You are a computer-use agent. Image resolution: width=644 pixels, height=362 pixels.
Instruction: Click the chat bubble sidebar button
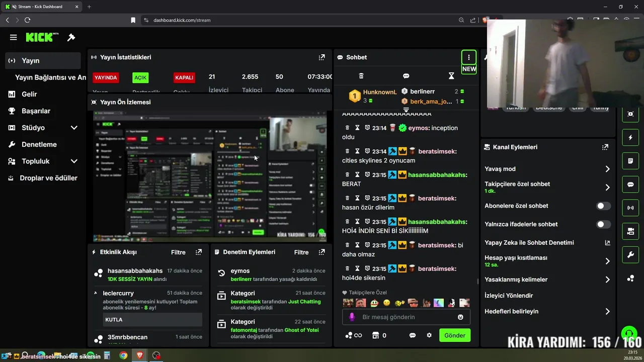[x=630, y=185]
